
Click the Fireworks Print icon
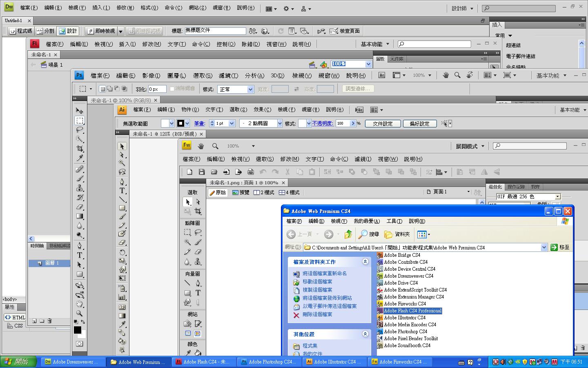(x=250, y=172)
